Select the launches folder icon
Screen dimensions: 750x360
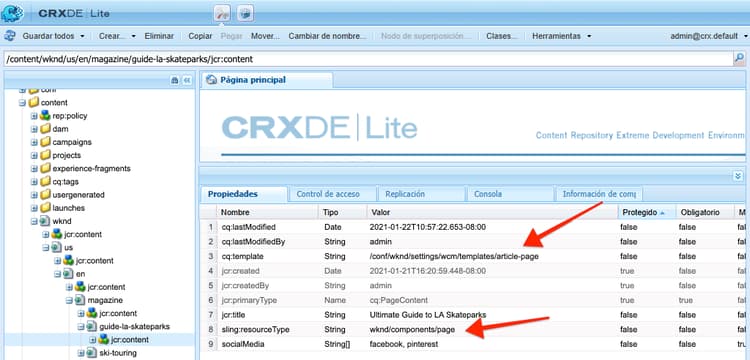[45, 208]
